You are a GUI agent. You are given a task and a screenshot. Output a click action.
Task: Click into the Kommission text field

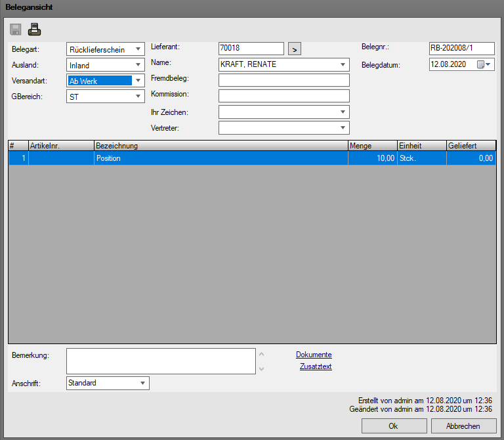[x=283, y=96]
